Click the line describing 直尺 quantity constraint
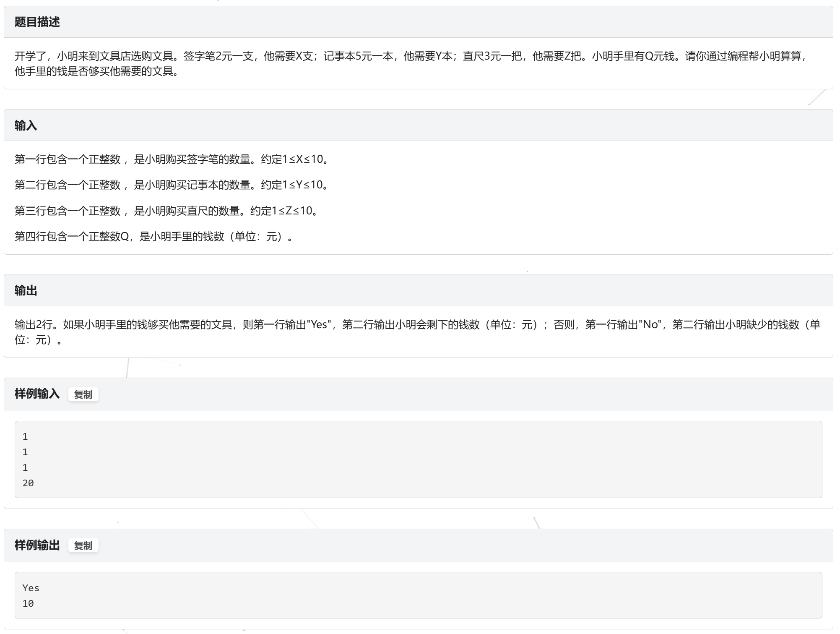Screen dimensions: 840x634 coord(167,211)
